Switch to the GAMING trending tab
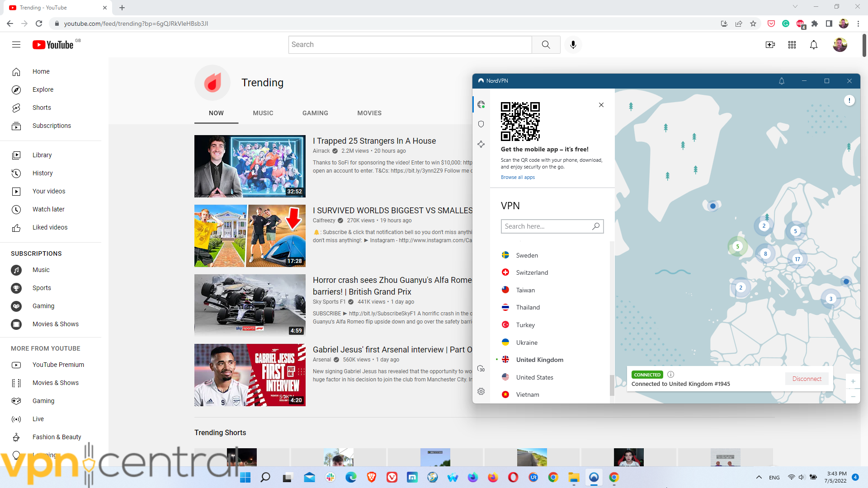 tap(315, 113)
